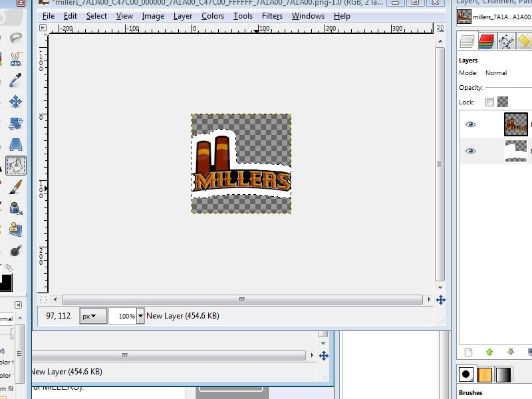Image resolution: width=532 pixels, height=399 pixels.
Task: Select the Scissors Select tool
Action: (15, 59)
